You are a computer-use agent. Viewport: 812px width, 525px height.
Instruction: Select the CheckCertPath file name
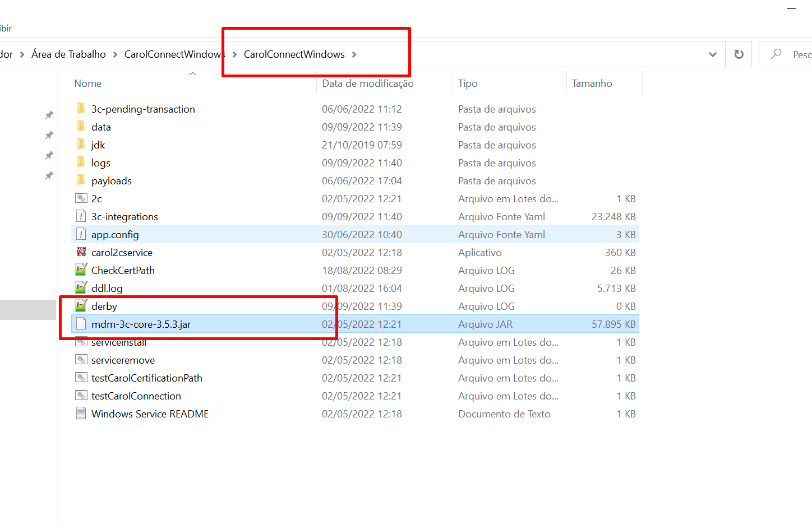coord(123,271)
